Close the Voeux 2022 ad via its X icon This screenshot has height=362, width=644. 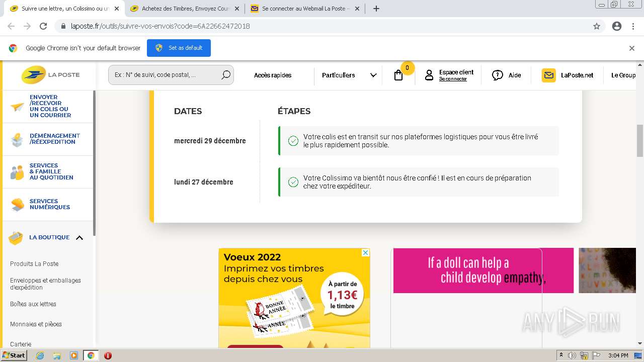366,252
